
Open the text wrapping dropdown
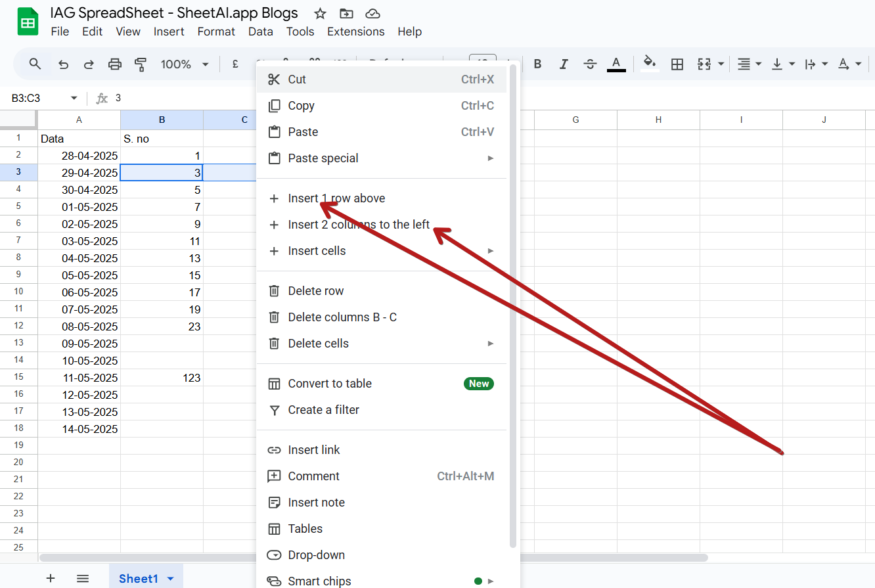pyautogui.click(x=816, y=64)
